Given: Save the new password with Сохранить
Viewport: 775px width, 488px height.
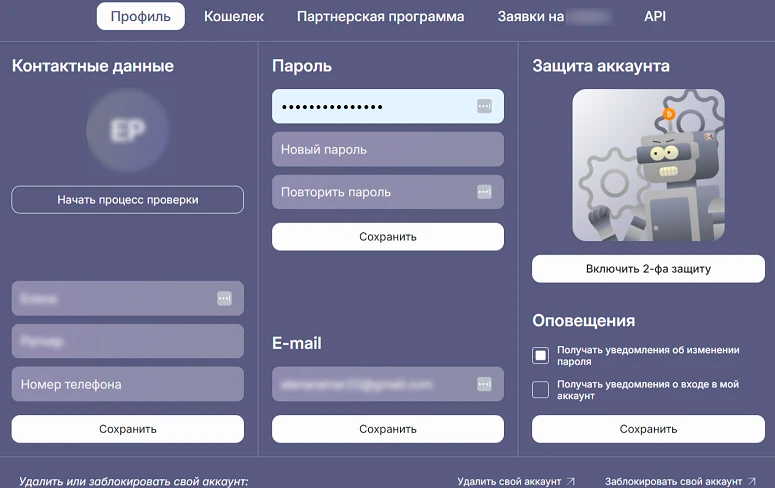Looking at the screenshot, I should pyautogui.click(x=388, y=237).
